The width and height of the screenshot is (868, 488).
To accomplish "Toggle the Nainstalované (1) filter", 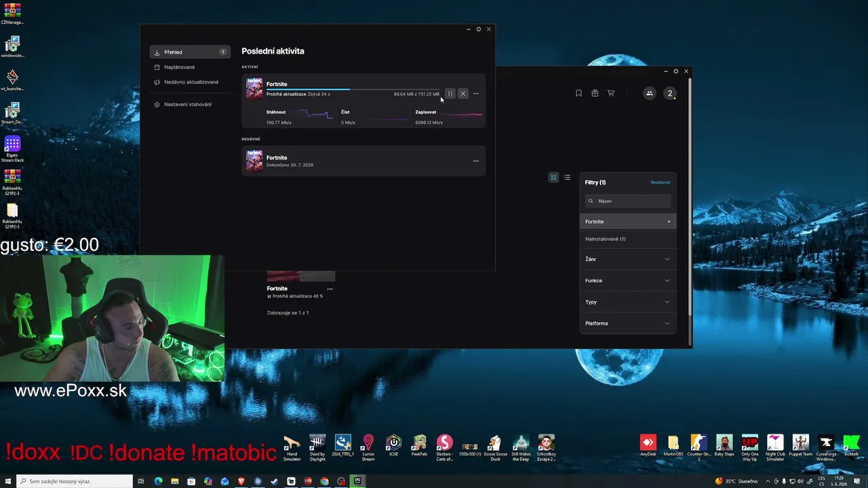I will (628, 239).
